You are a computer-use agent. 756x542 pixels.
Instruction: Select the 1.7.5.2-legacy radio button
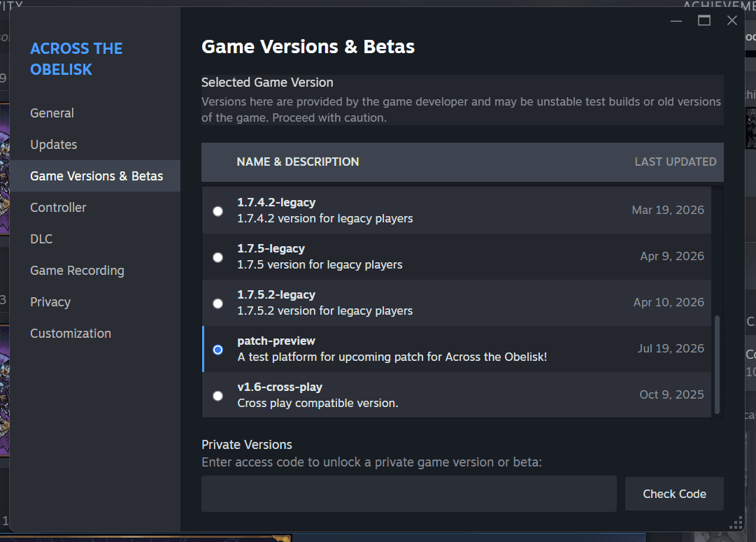click(218, 304)
